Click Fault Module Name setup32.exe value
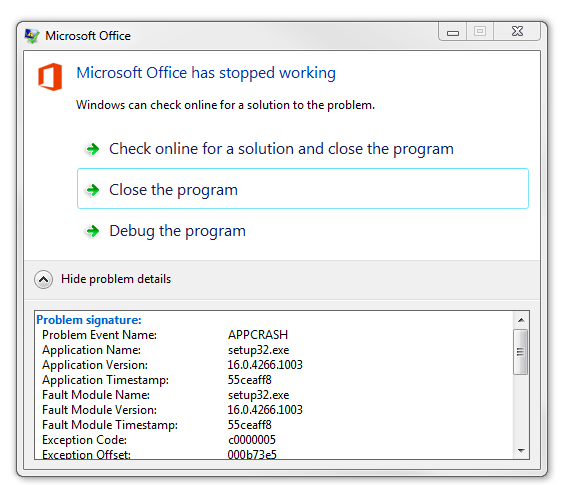The image size is (571, 485). pos(259,395)
